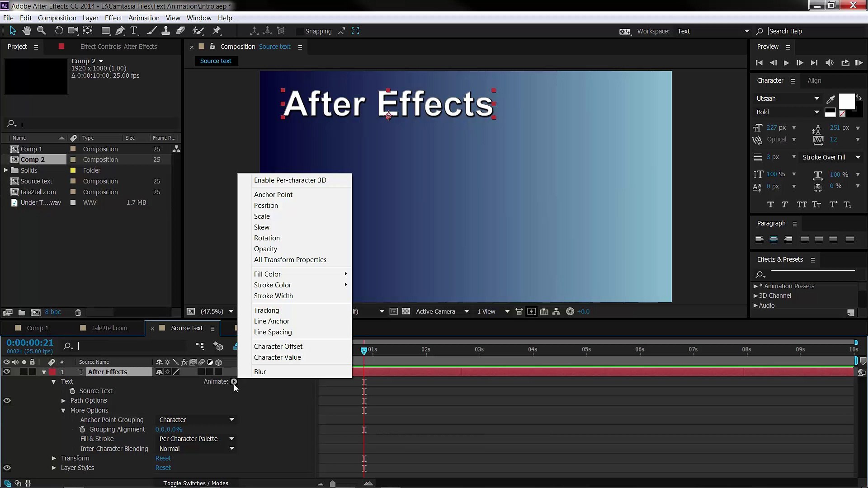Click the eyedropper in Character panel

point(830,99)
